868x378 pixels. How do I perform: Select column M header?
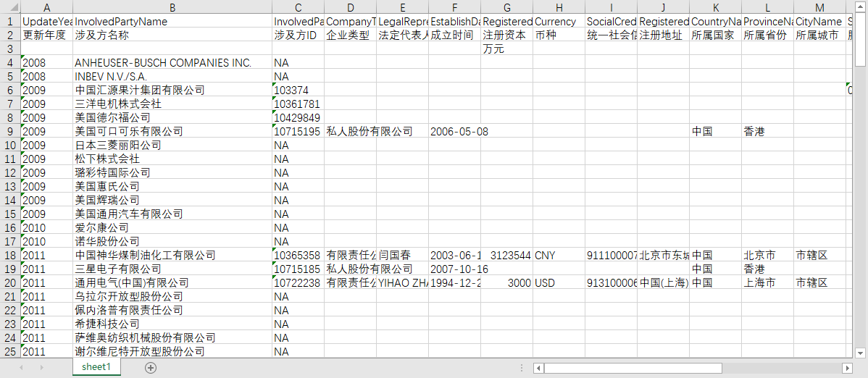pyautogui.click(x=820, y=7)
